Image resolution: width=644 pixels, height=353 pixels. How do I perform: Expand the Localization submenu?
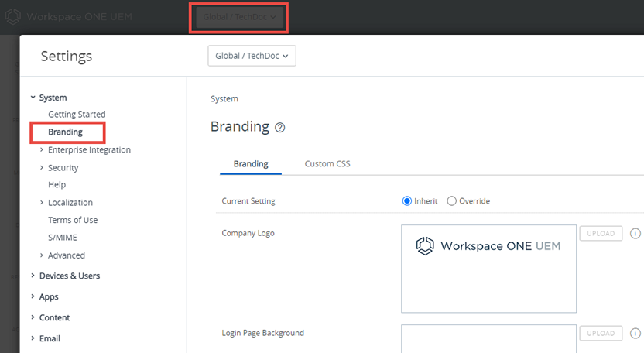[42, 202]
